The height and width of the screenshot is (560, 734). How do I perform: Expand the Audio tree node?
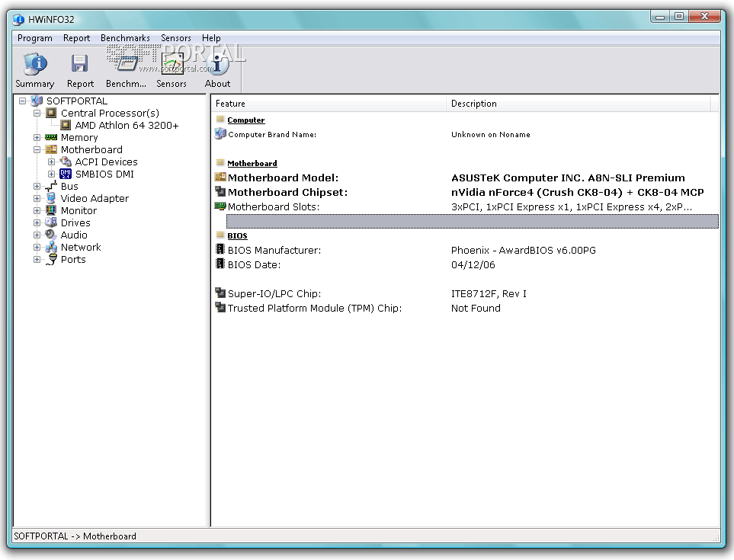[x=37, y=235]
